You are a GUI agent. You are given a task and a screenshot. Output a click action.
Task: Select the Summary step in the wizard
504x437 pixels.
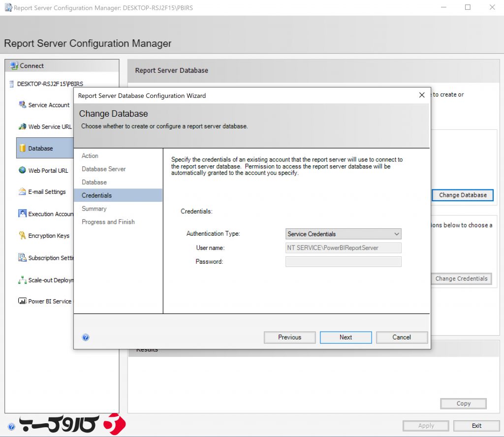(x=94, y=209)
